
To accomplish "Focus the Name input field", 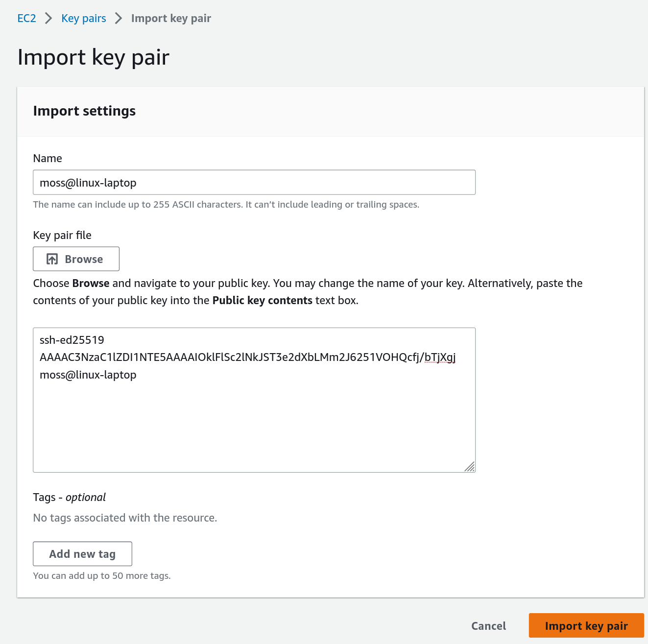I will [x=254, y=183].
